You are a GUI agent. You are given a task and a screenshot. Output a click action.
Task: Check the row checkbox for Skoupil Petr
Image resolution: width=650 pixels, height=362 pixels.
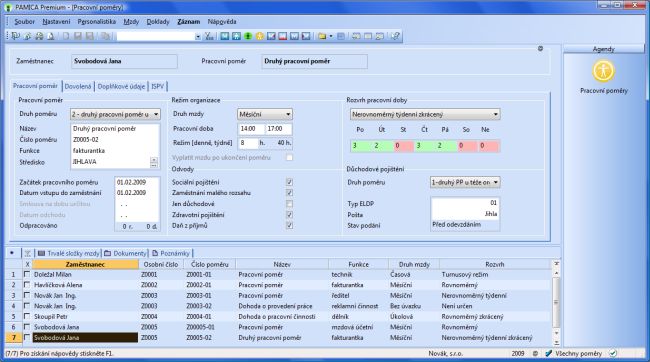pos(27,316)
